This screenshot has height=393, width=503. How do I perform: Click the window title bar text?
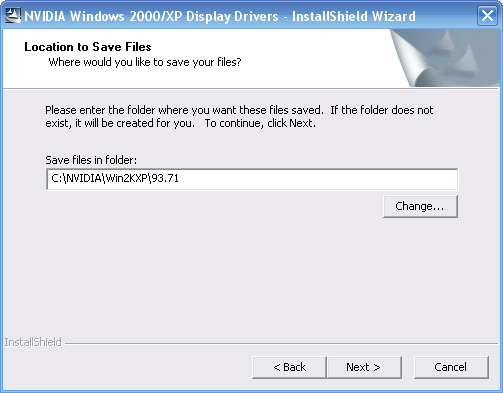click(x=220, y=16)
